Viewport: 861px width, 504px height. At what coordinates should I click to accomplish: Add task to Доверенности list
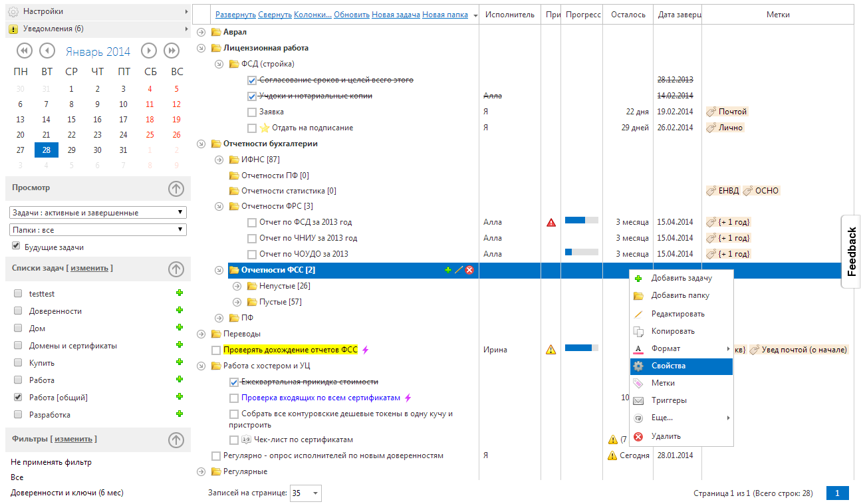pyautogui.click(x=179, y=311)
